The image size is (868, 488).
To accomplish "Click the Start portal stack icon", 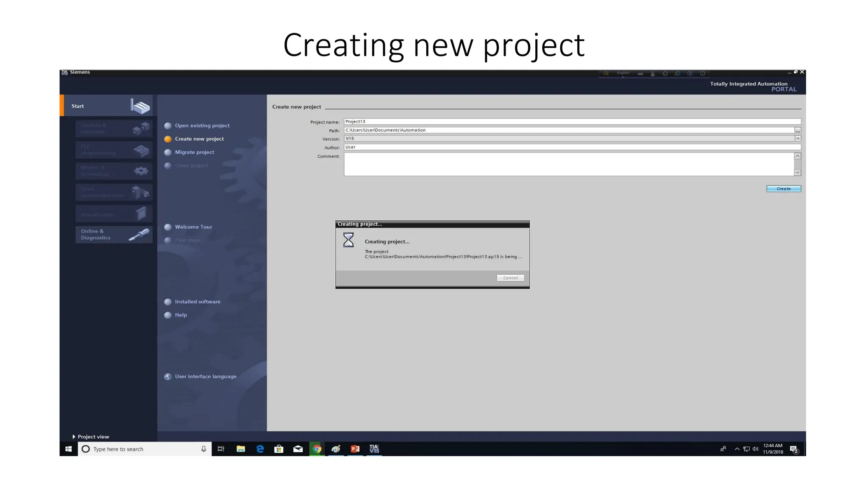I will click(x=140, y=106).
